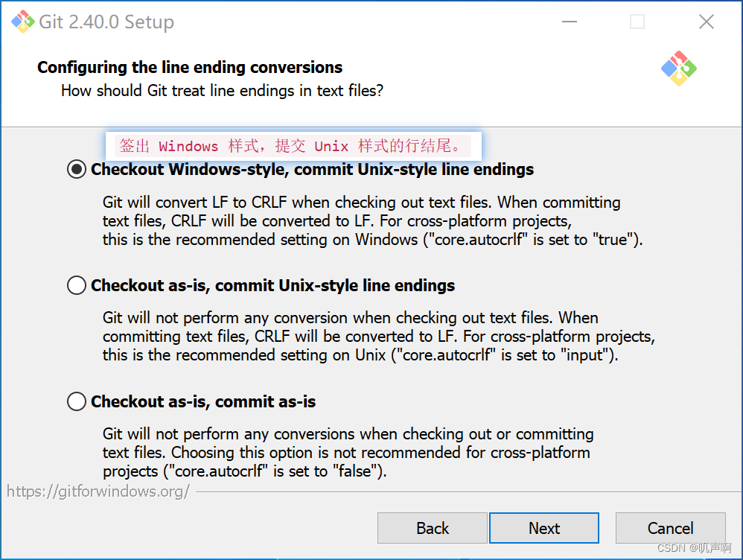
Task: Click the not recommended cross-platform warning text
Action: pyautogui.click(x=348, y=452)
